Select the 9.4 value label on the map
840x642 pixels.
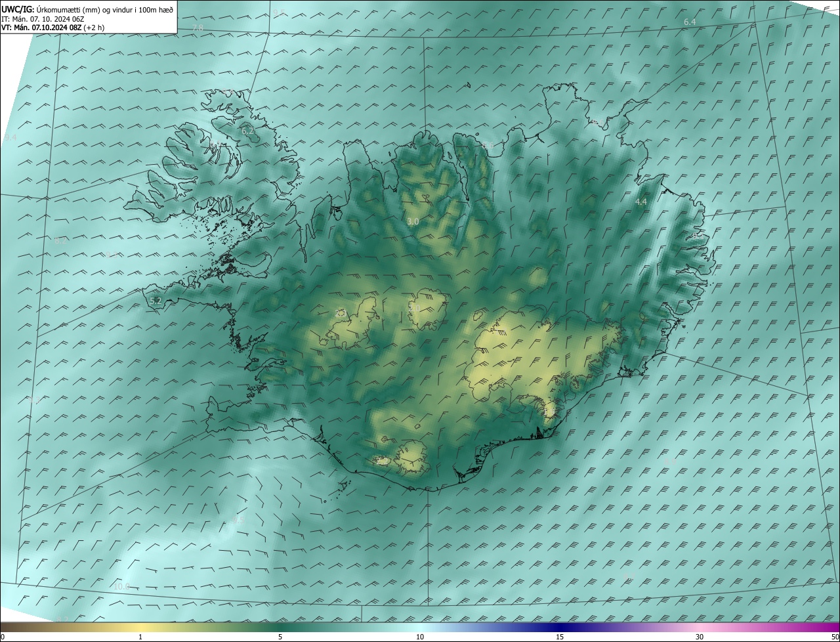point(10,137)
